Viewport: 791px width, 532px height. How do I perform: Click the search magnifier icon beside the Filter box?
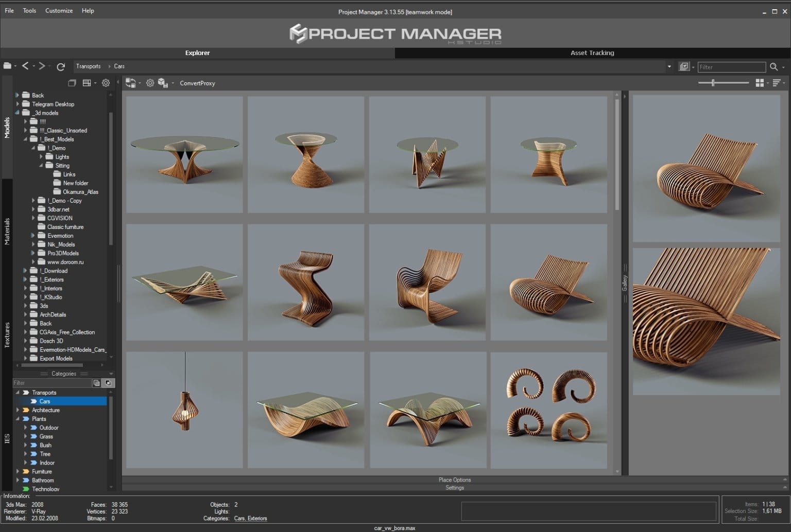(774, 67)
